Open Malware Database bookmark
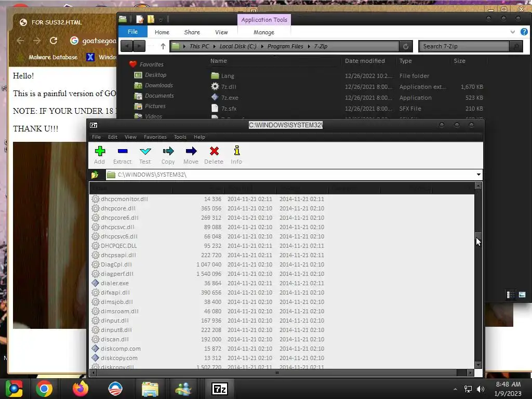The width and height of the screenshot is (532, 399). point(47,57)
